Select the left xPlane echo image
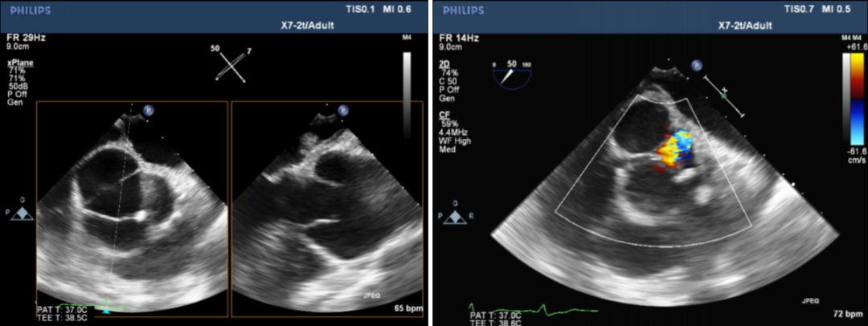868x326 pixels. (131, 208)
